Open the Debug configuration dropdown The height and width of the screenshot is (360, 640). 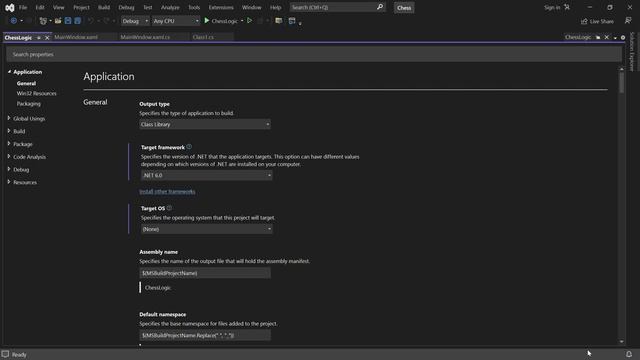pos(136,21)
